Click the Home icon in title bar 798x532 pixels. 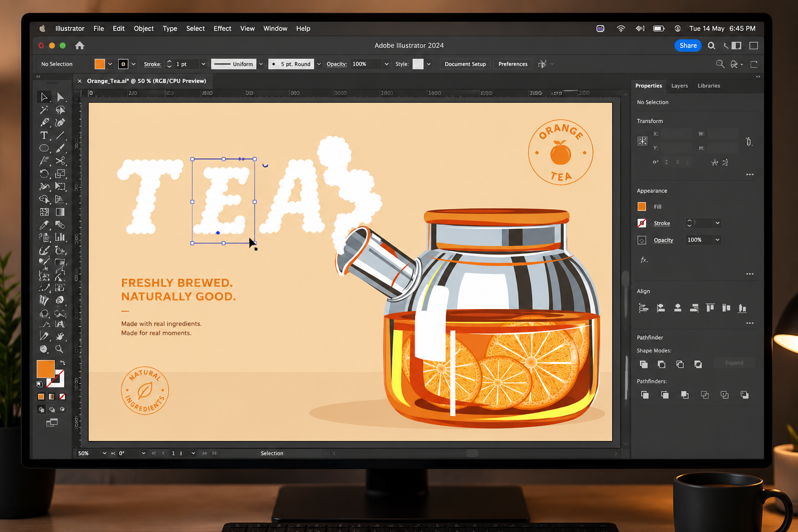79,46
